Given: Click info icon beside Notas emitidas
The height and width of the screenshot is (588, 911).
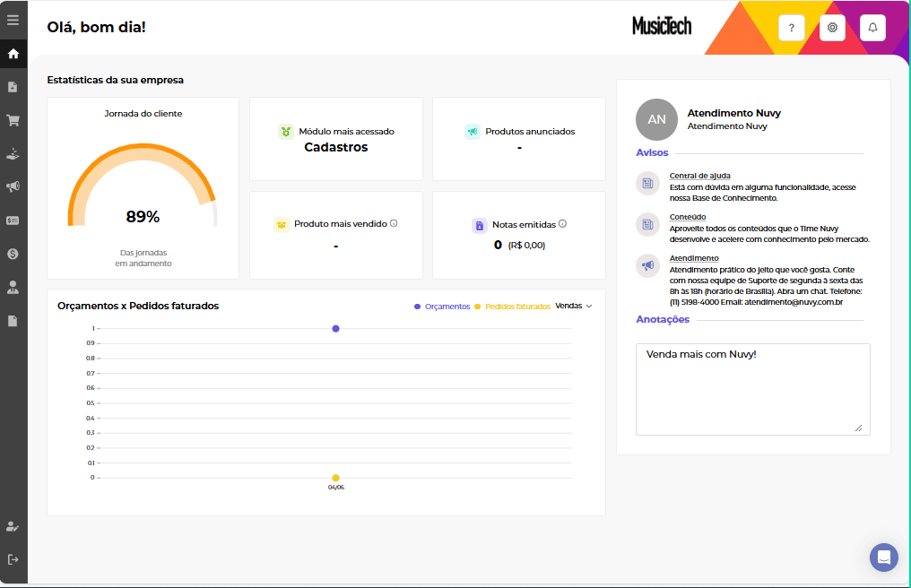Looking at the screenshot, I should 562,224.
